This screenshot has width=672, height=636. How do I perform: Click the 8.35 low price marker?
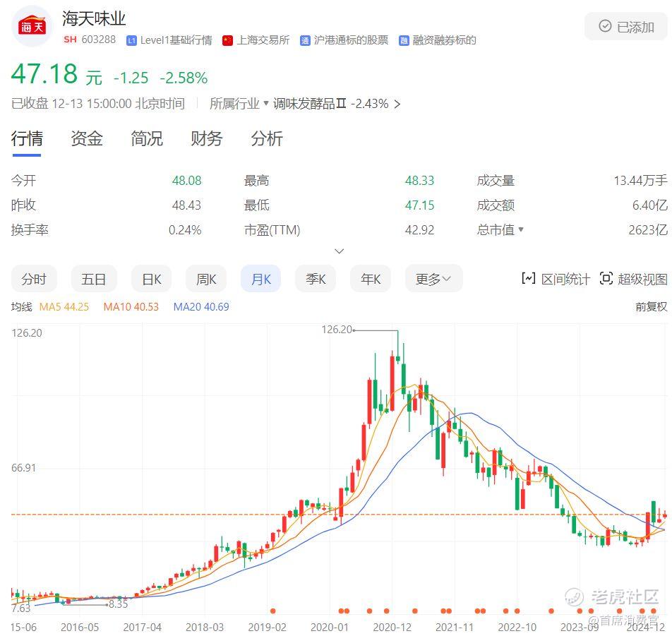click(x=119, y=604)
